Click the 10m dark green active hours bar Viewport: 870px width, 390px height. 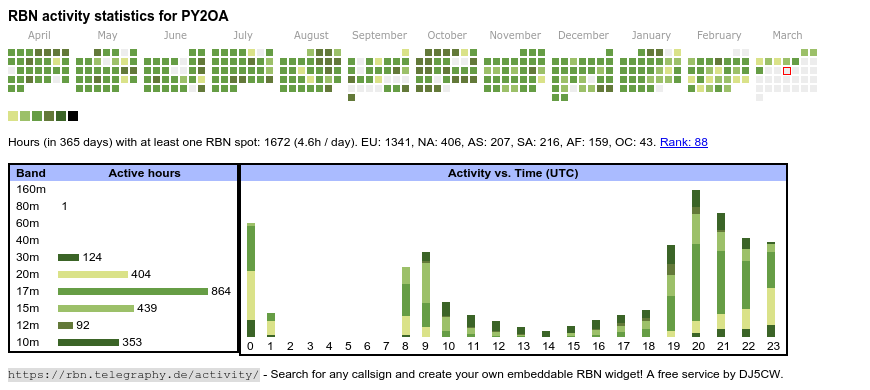(89, 342)
